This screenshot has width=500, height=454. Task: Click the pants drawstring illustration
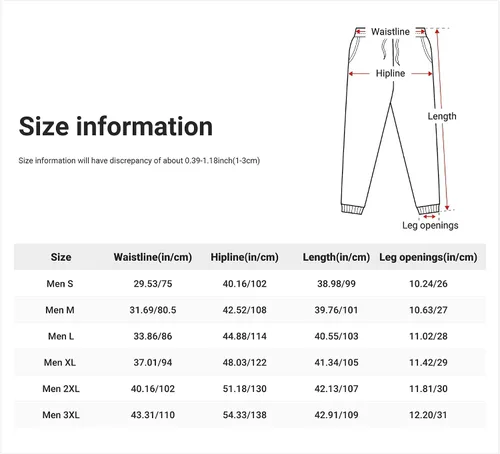(x=391, y=51)
